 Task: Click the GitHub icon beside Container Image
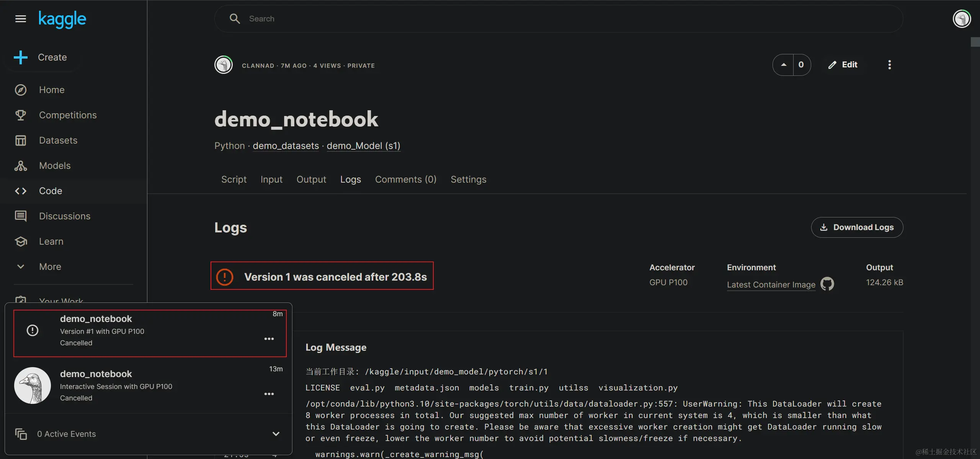pos(827,284)
